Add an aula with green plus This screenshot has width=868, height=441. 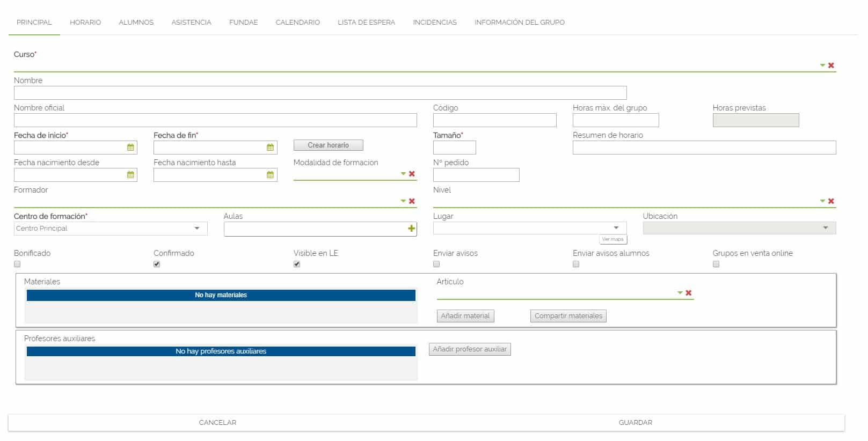coord(411,229)
